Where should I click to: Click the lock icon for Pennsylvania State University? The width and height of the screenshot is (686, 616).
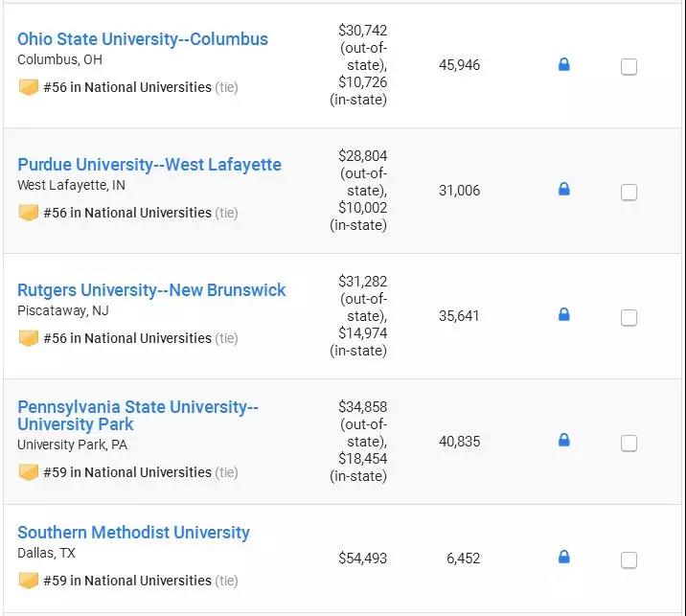point(563,441)
